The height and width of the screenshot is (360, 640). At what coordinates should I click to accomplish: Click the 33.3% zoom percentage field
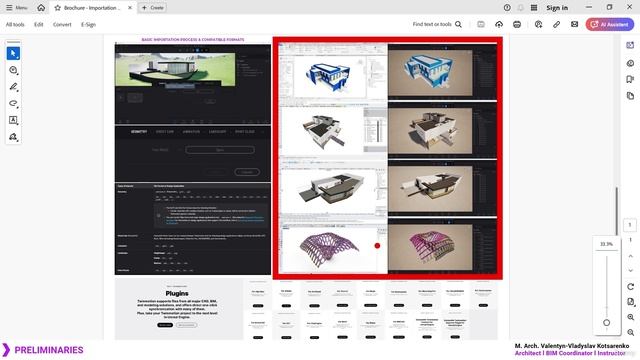point(607,244)
